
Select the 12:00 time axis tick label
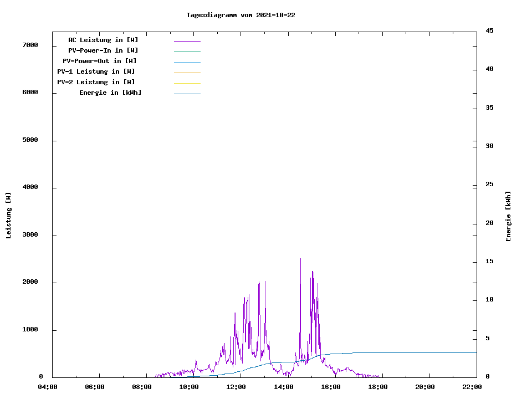point(236,387)
